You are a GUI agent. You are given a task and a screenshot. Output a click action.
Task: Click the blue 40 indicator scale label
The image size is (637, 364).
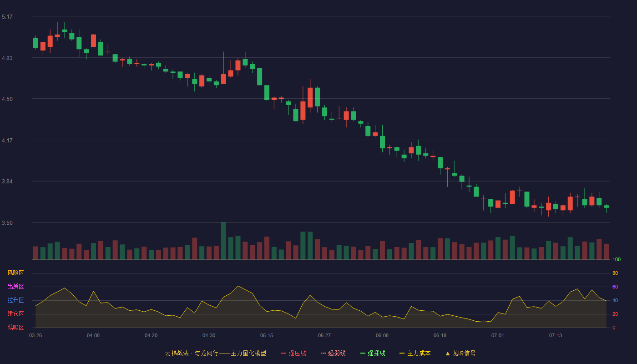[615, 300]
